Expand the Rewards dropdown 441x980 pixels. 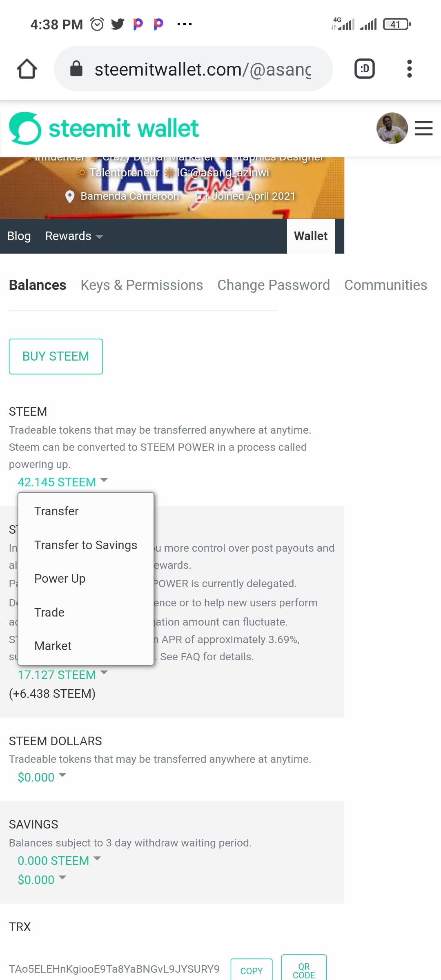click(73, 236)
